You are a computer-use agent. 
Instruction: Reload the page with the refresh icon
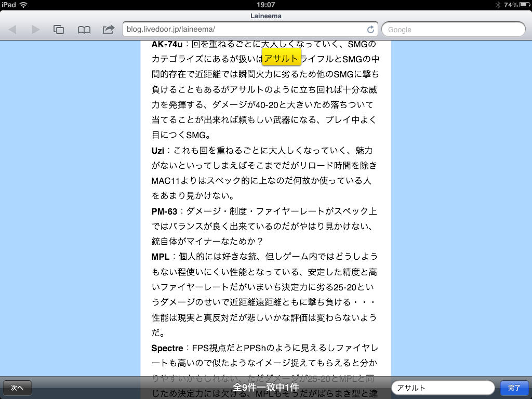[370, 30]
